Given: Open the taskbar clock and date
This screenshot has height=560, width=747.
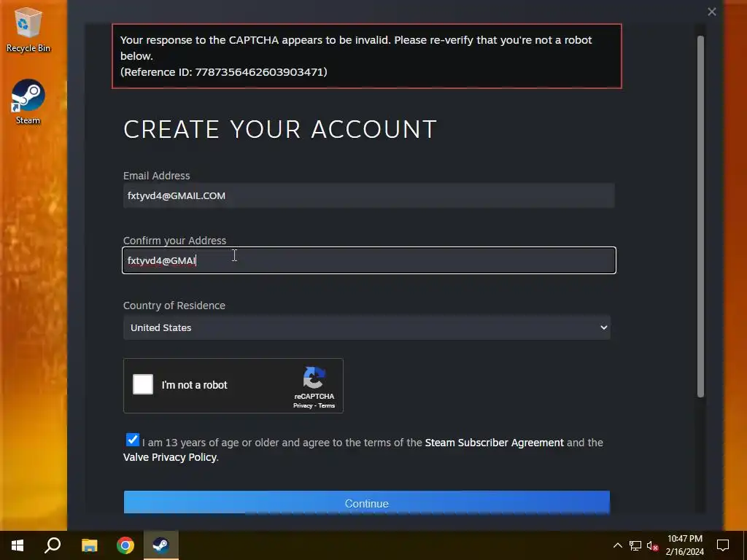Looking at the screenshot, I should tap(684, 545).
